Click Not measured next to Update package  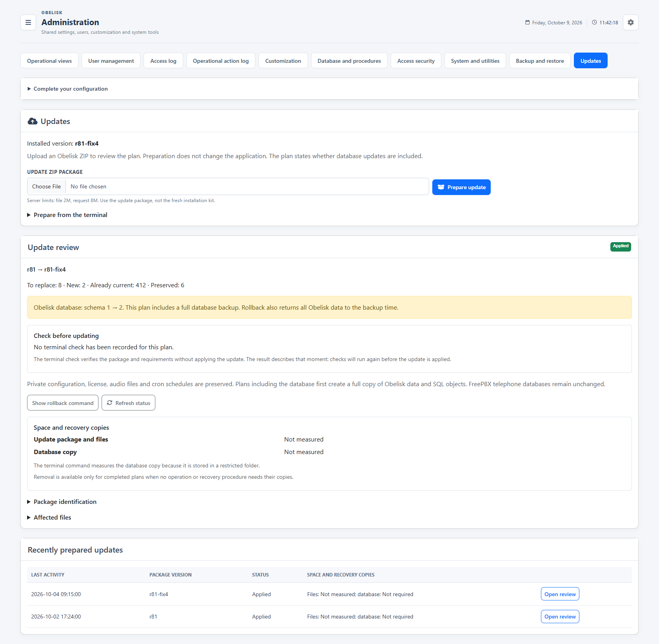click(x=304, y=440)
